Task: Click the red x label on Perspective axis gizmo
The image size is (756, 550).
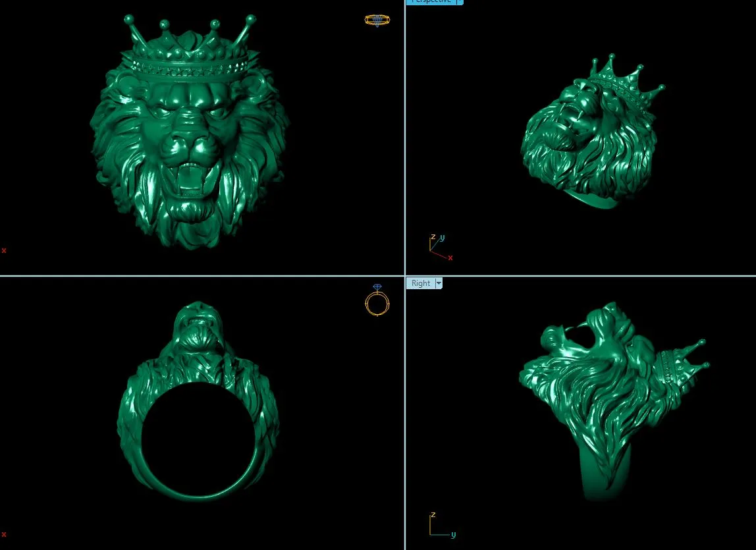Action: (450, 258)
